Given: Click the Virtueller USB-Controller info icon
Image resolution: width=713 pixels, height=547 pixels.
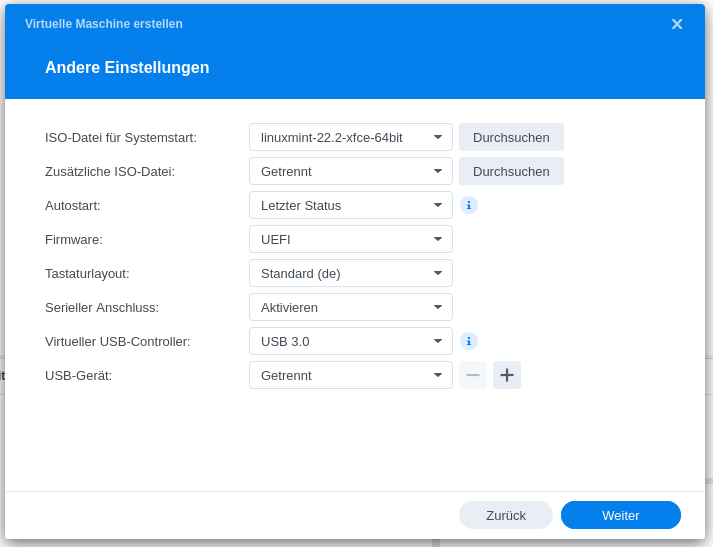Looking at the screenshot, I should [x=469, y=341].
